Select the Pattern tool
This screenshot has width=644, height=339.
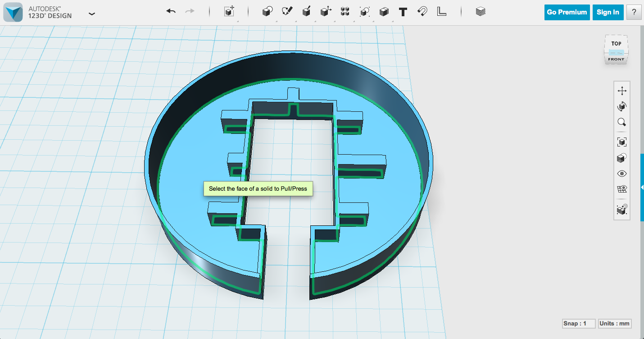(x=345, y=12)
